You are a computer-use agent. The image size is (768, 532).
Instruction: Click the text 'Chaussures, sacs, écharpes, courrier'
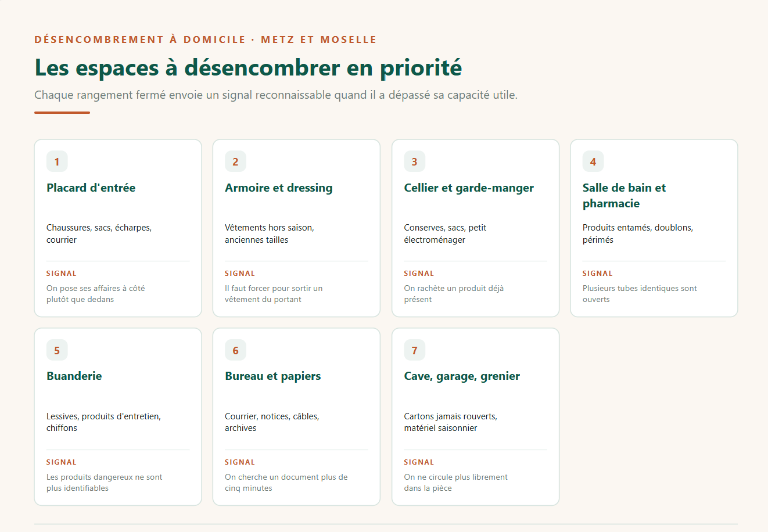click(99, 233)
